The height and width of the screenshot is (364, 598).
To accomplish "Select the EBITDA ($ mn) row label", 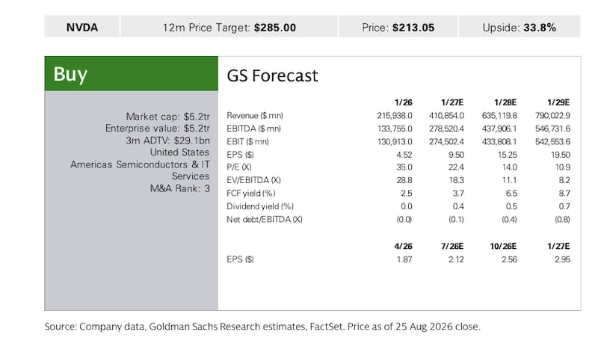I will tap(253, 129).
